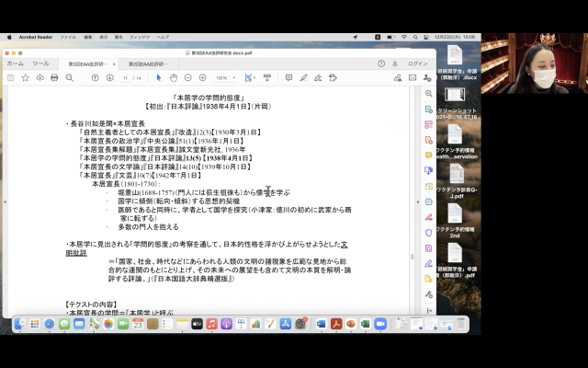Share a link to the file
The width and height of the screenshot is (588, 368).
point(398,77)
